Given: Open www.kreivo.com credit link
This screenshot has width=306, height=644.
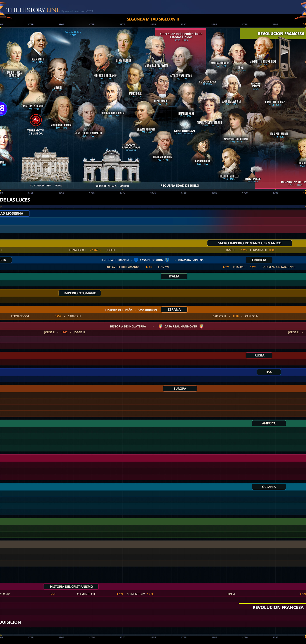Looking at the screenshot, I should point(77,11).
